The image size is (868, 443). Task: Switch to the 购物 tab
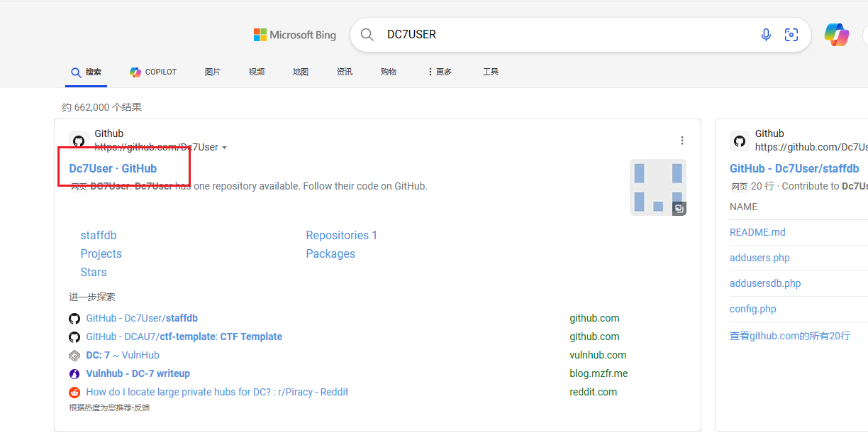pos(389,72)
